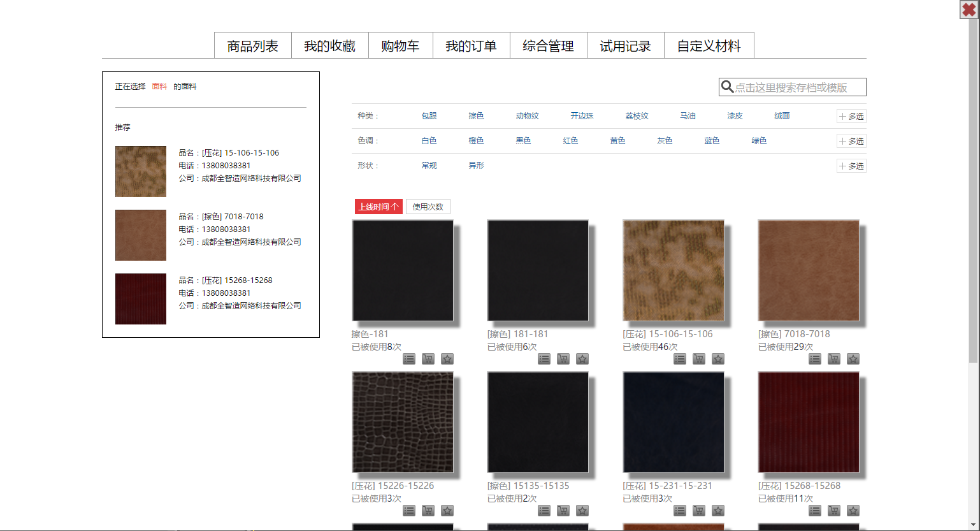Select the dark red 15268-15268 recommended swatch

coord(141,299)
